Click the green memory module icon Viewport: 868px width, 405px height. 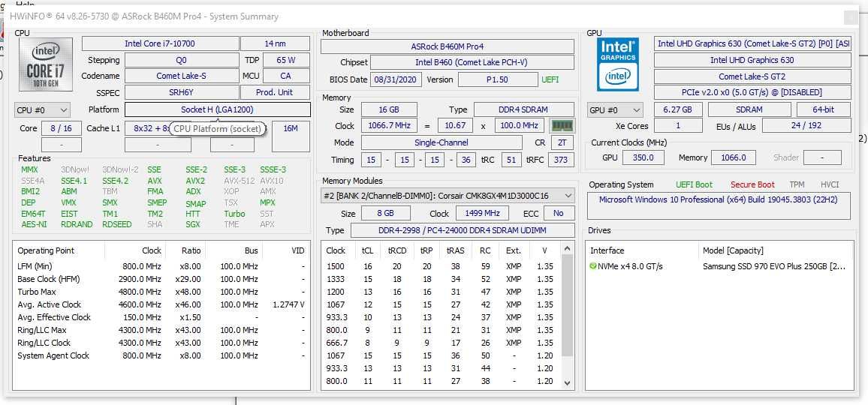tap(562, 125)
